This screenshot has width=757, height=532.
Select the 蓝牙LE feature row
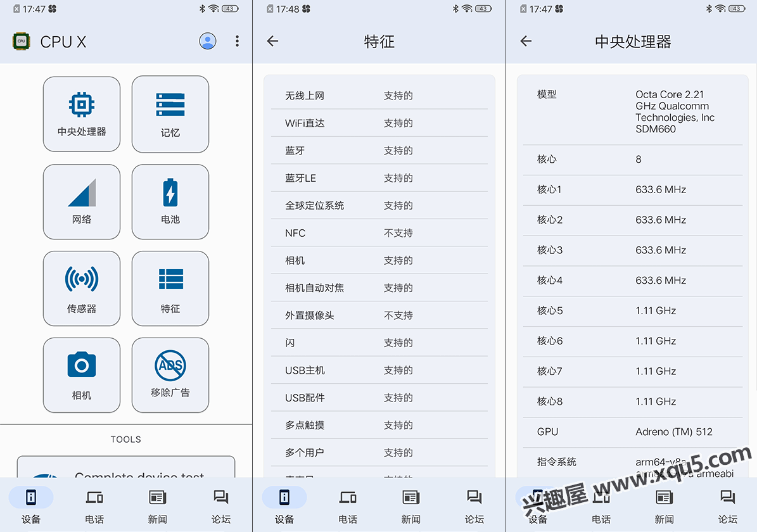point(379,178)
